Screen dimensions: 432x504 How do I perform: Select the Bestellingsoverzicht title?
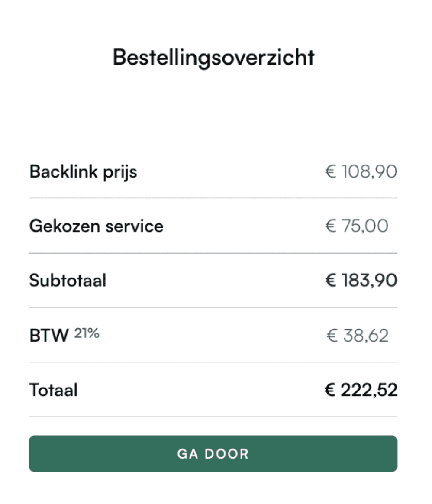(214, 56)
